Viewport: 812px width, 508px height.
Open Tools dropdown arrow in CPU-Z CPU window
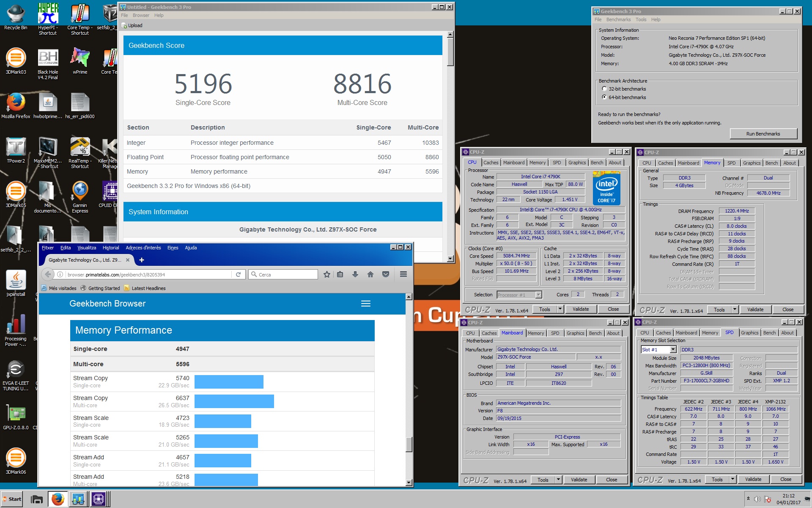click(560, 309)
